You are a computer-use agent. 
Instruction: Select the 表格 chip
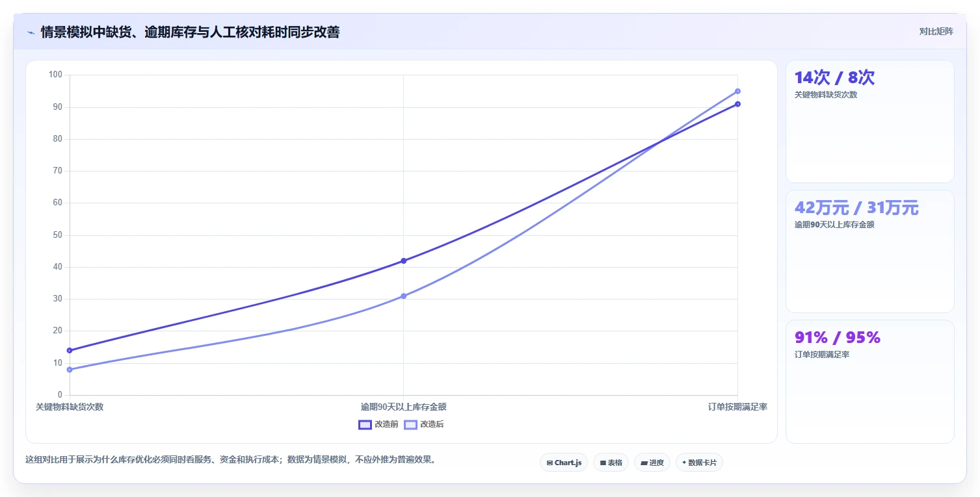pyautogui.click(x=611, y=463)
